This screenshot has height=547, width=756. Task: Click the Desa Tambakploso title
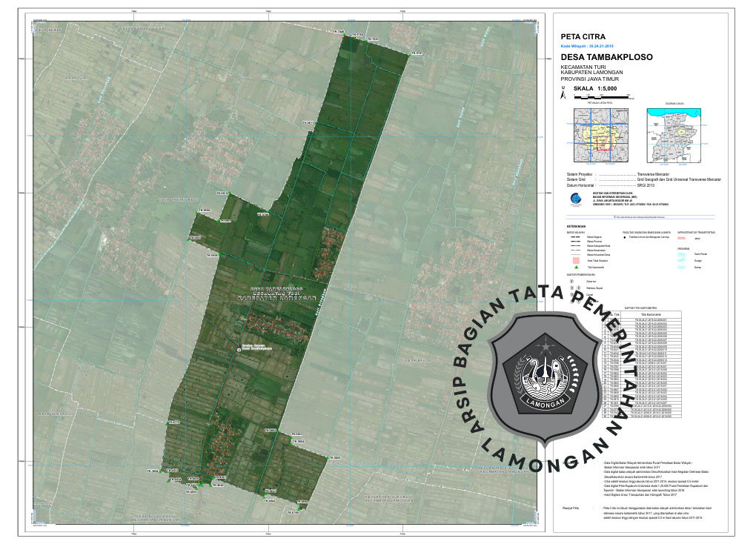tap(600, 56)
